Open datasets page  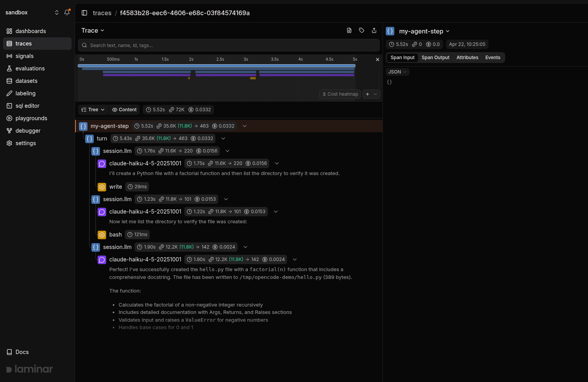coord(37,81)
